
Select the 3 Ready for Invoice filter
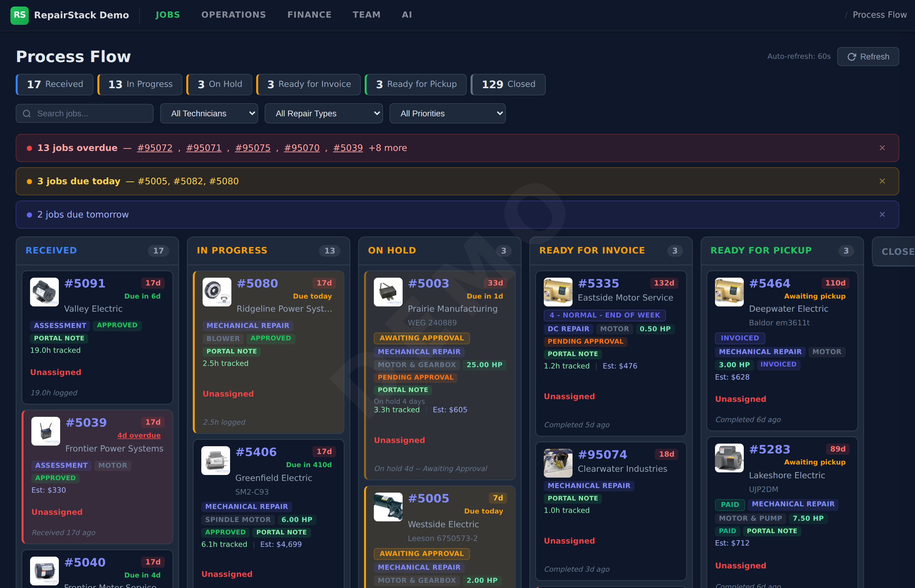coord(308,84)
